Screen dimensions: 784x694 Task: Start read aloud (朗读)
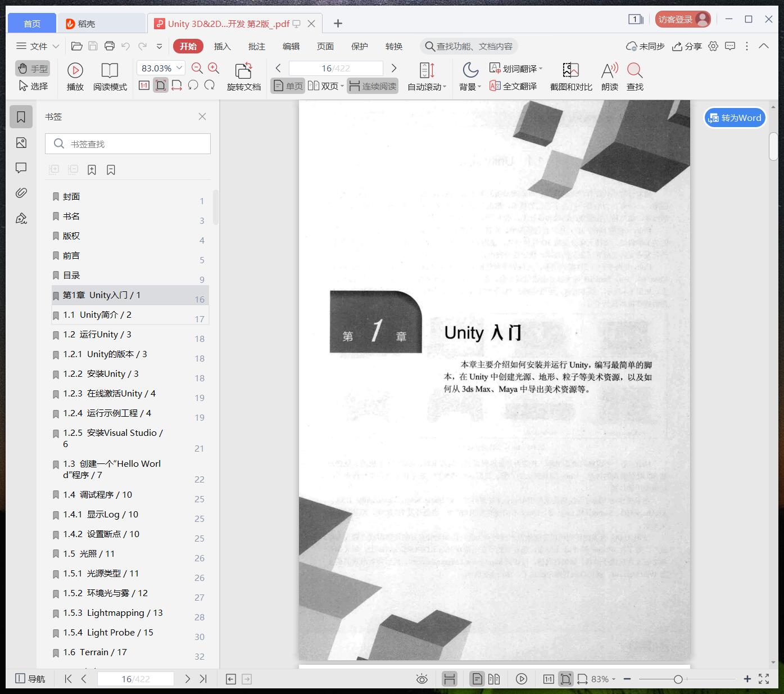610,77
